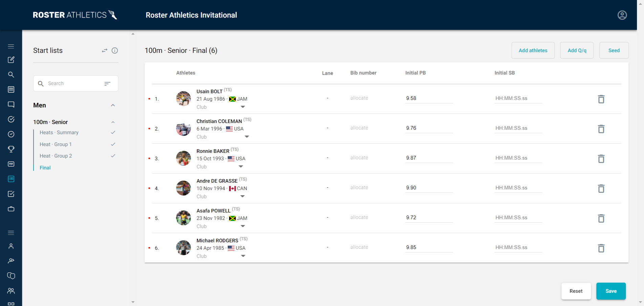Open the Heat Group 1 list
This screenshot has height=306, width=644.
(55, 144)
